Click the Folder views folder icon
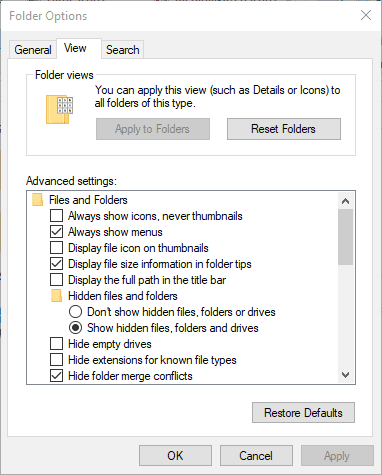This screenshot has height=475, width=382. click(59, 109)
